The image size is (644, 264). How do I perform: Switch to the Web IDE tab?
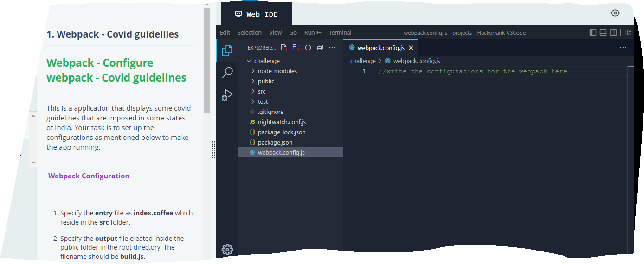(x=256, y=14)
